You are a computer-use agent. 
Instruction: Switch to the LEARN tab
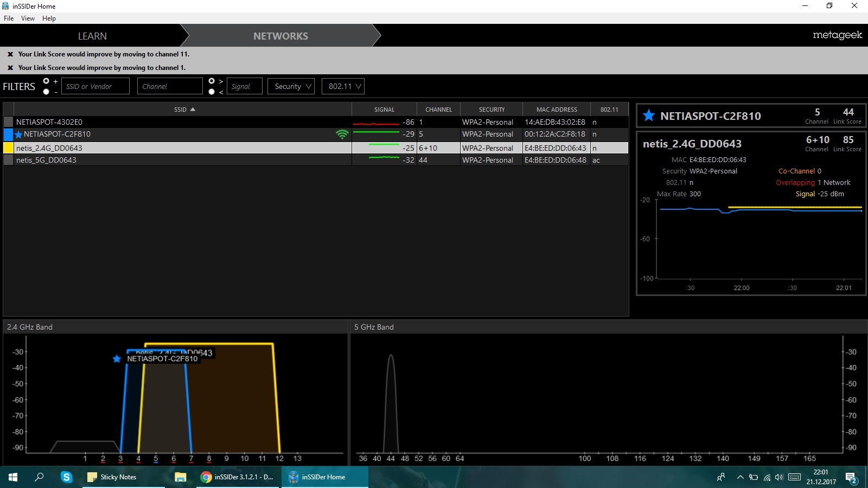[92, 36]
